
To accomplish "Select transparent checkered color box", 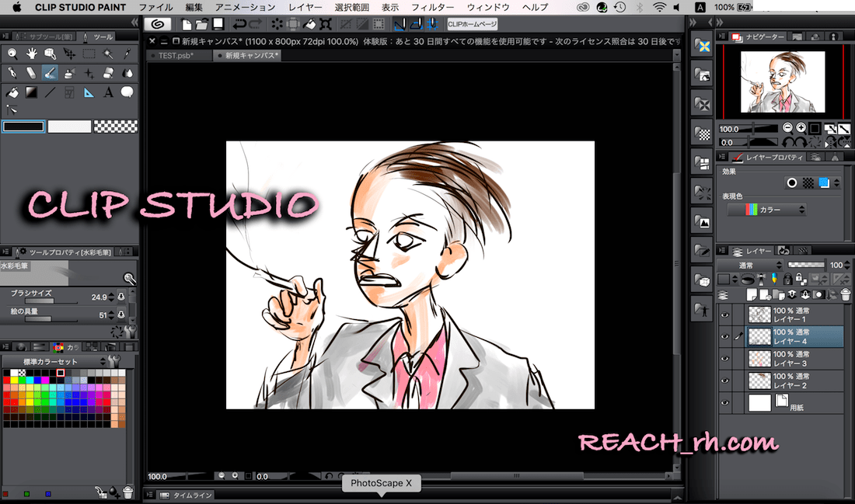I will 116,127.
